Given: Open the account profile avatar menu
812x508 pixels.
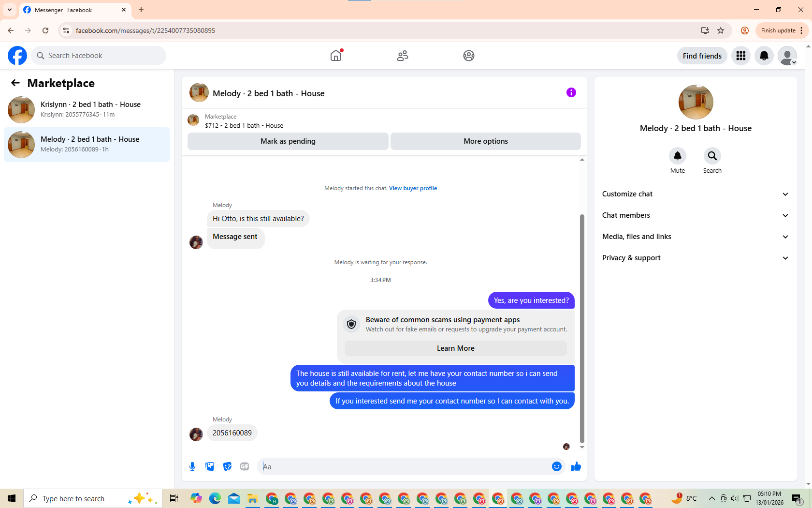Looking at the screenshot, I should tap(787, 56).
